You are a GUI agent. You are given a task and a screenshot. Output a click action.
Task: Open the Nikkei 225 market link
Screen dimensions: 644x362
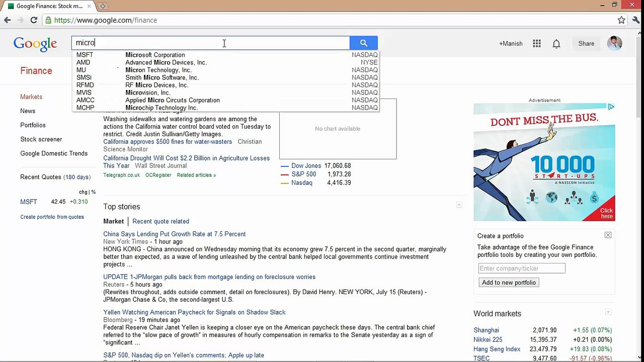click(488, 339)
